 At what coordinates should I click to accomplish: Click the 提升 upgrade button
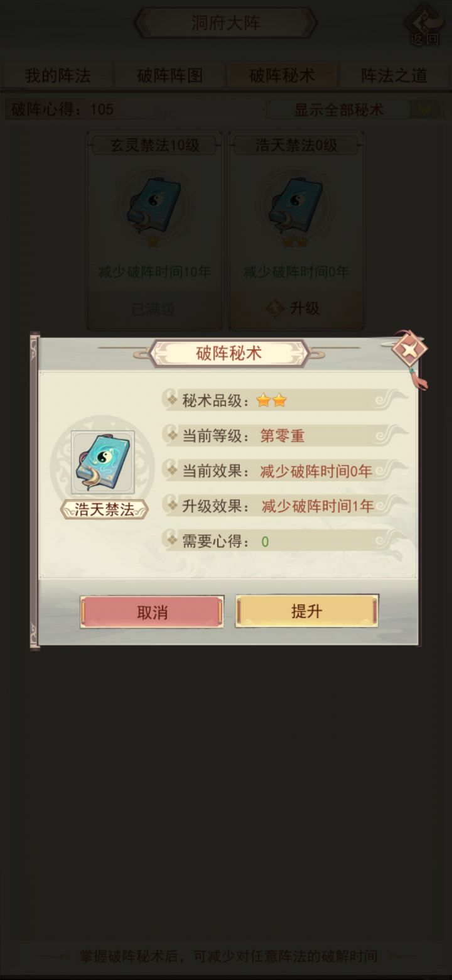(306, 611)
